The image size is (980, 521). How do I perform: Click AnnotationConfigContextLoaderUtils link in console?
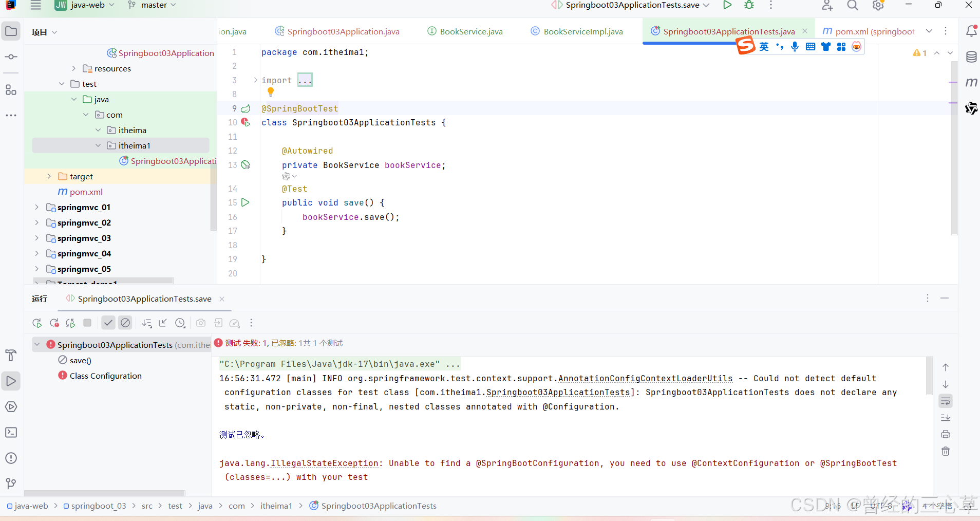(645, 378)
